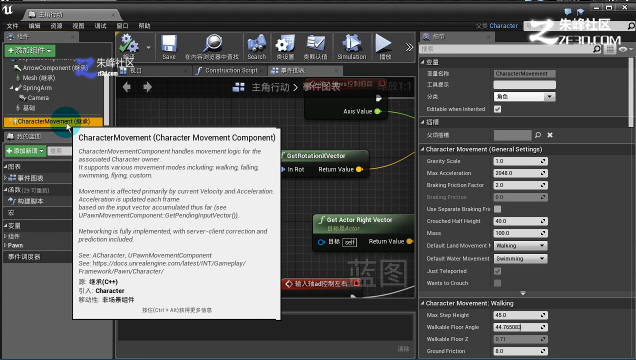This screenshot has height=360, width=636.
Task: Open the Debug menu
Action: coord(100,26)
